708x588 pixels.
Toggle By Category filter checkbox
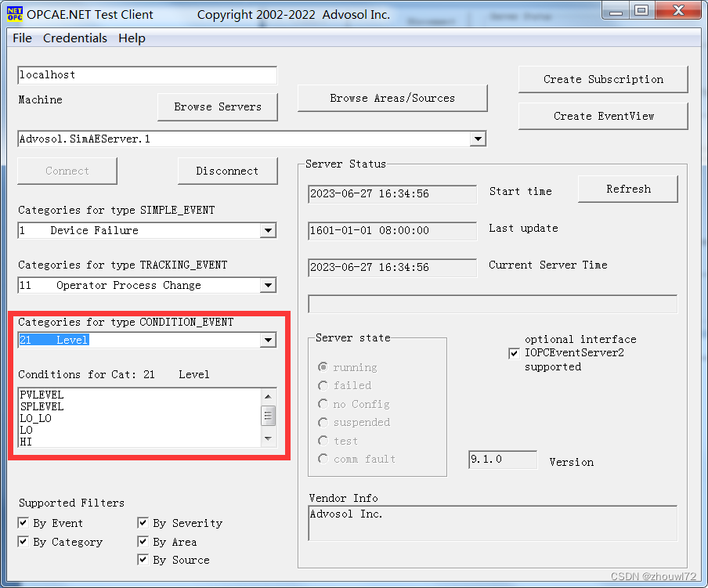pyautogui.click(x=23, y=542)
